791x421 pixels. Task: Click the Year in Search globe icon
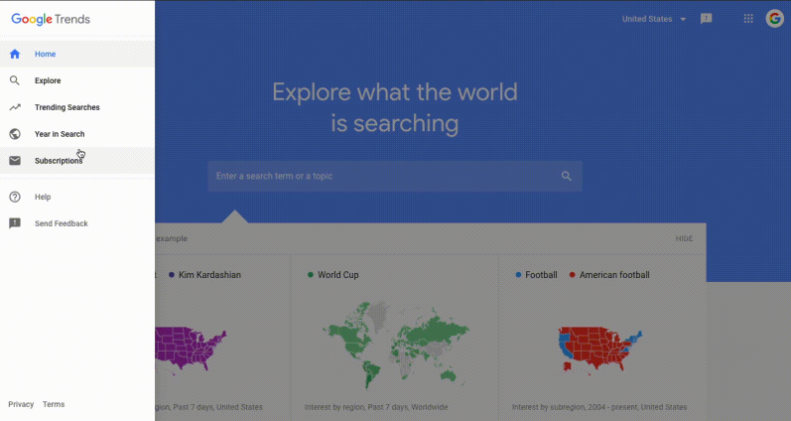point(15,134)
